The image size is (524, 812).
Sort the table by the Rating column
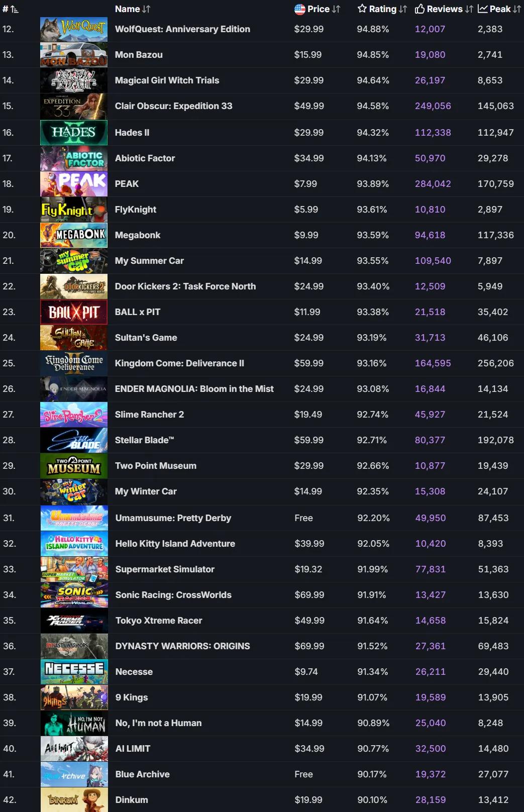click(x=383, y=9)
